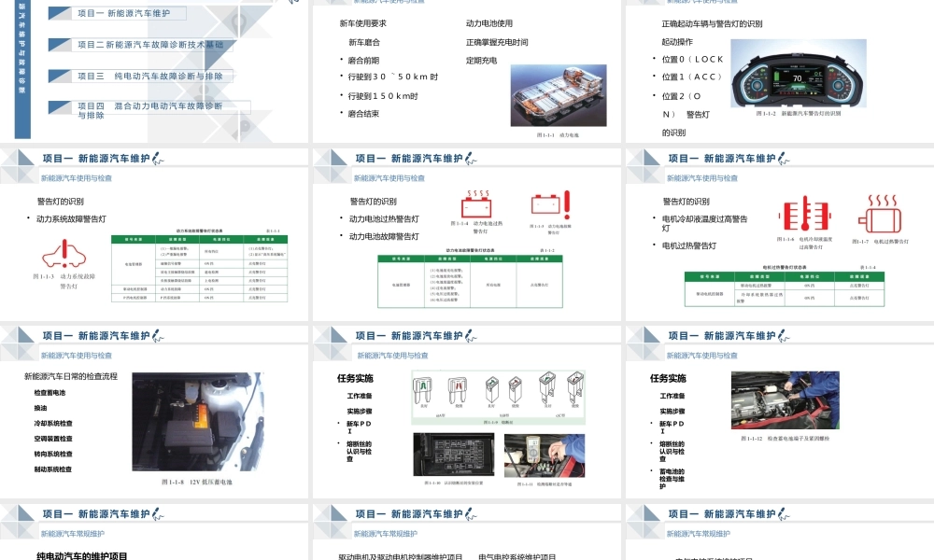Click the 蓄电池的检查与维护 bullet
Viewport: 934px width, 560px height.
(x=672, y=479)
